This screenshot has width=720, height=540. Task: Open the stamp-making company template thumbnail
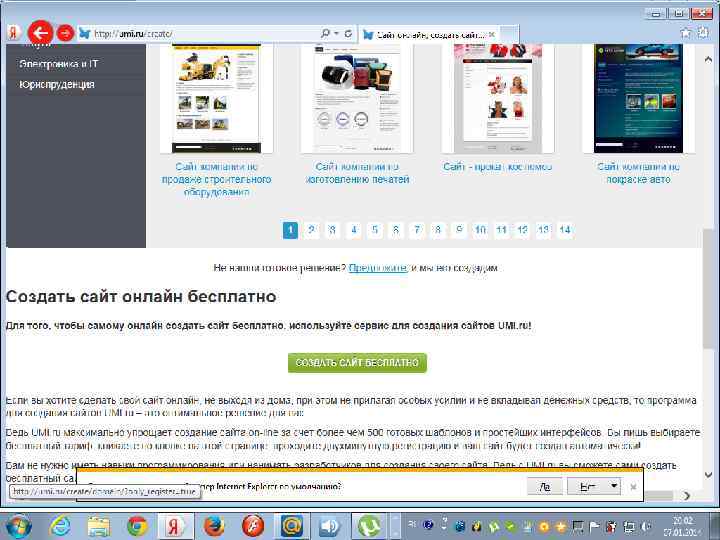pyautogui.click(x=357, y=98)
